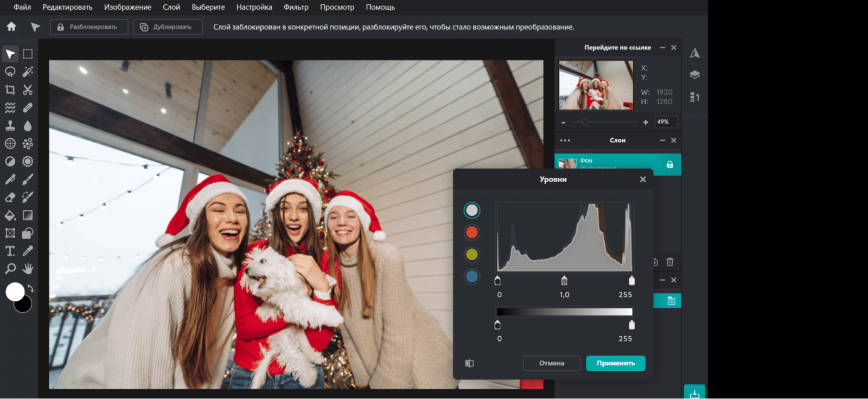Click the zoom percentage field showing 49%
Image resolution: width=868 pixels, height=399 pixels.
click(x=666, y=122)
